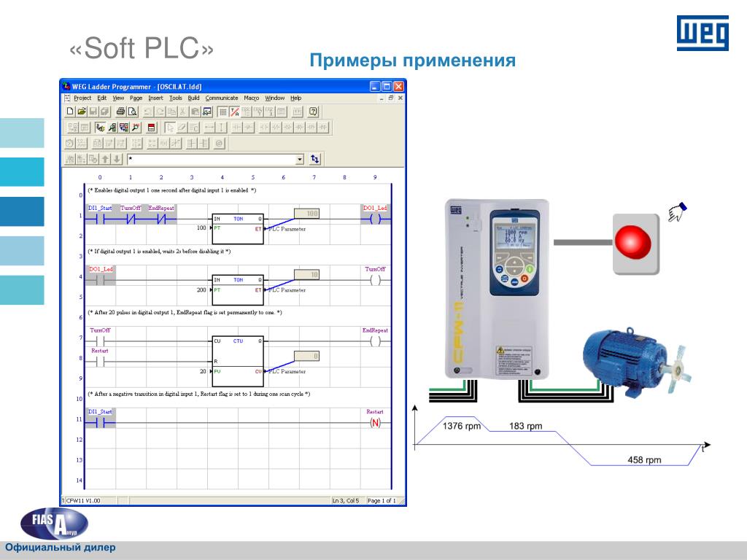Click the PLC parameter value box showing 10
The width and height of the screenshot is (747, 560).
[306, 275]
